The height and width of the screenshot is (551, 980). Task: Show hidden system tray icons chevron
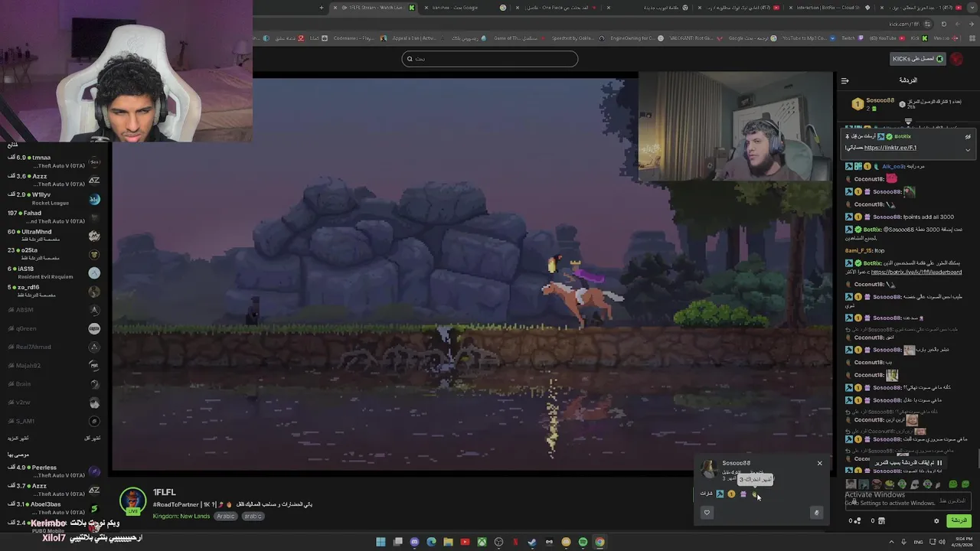pos(890,542)
